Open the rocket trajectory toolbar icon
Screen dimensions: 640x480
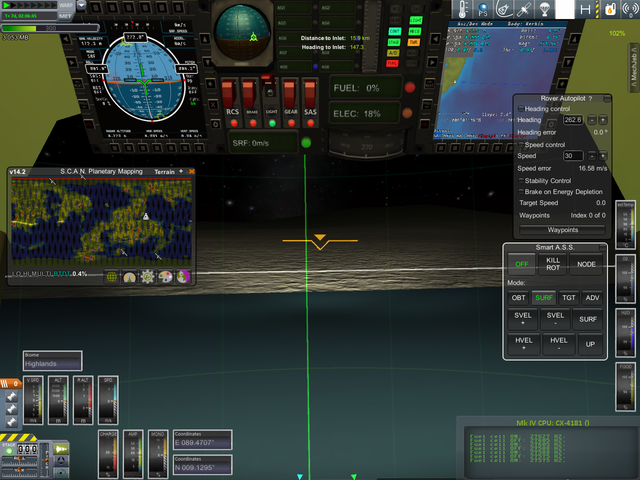504,9
